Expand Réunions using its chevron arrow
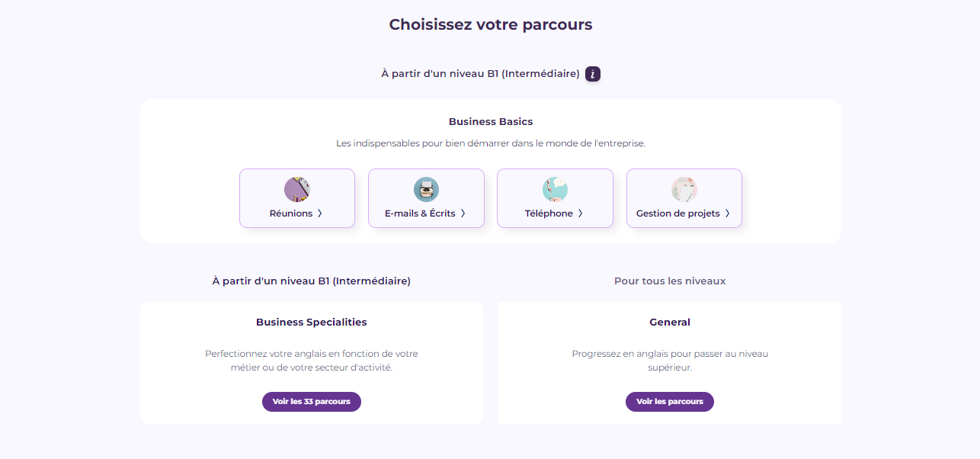Image resolution: width=980 pixels, height=459 pixels. pyautogui.click(x=320, y=213)
